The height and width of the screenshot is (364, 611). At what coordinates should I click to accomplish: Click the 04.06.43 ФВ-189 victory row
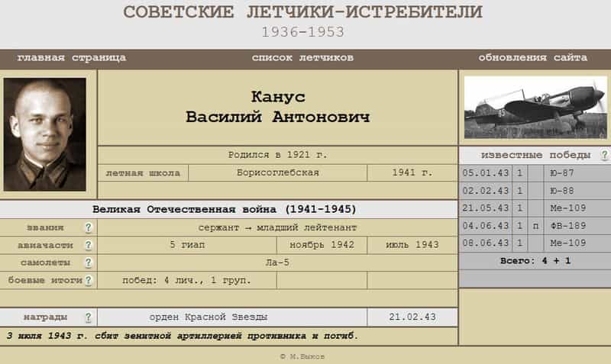(534, 226)
